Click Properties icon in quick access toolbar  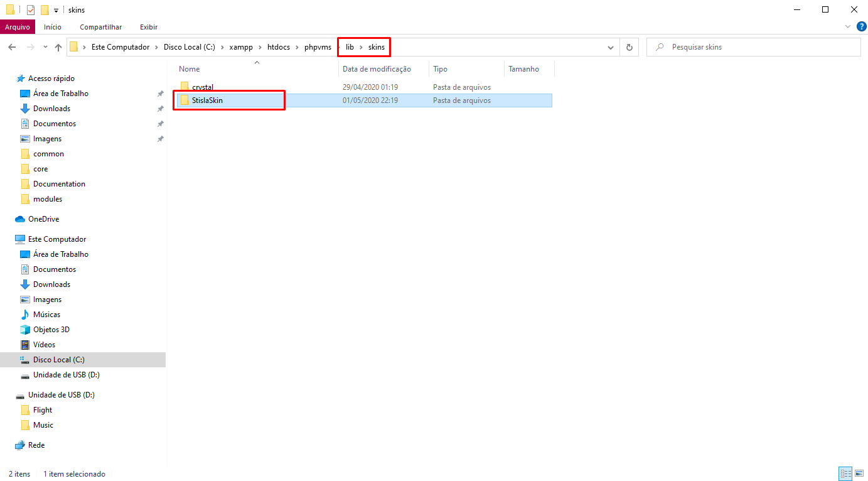(30, 10)
